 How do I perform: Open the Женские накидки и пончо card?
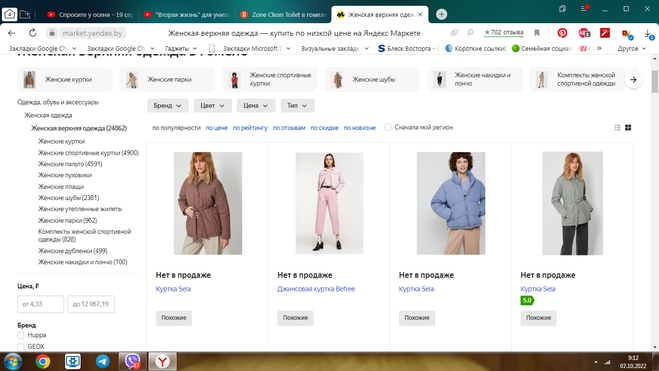(475, 79)
